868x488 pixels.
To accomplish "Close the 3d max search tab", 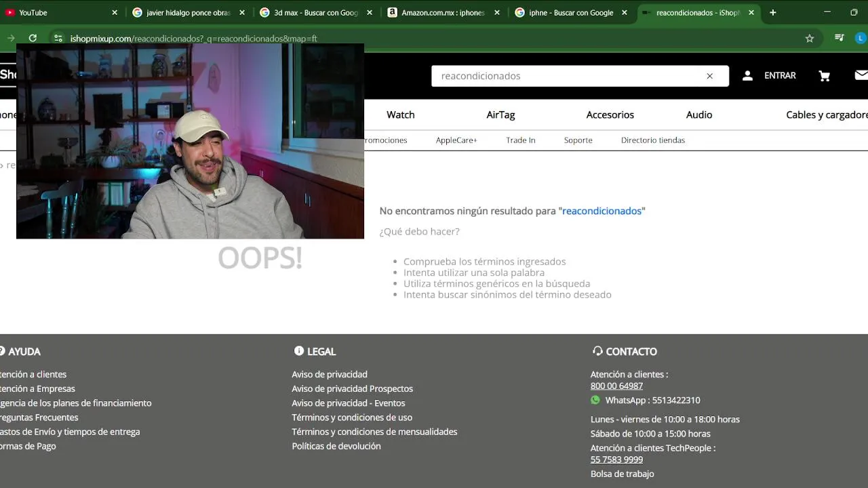I will click(x=369, y=12).
